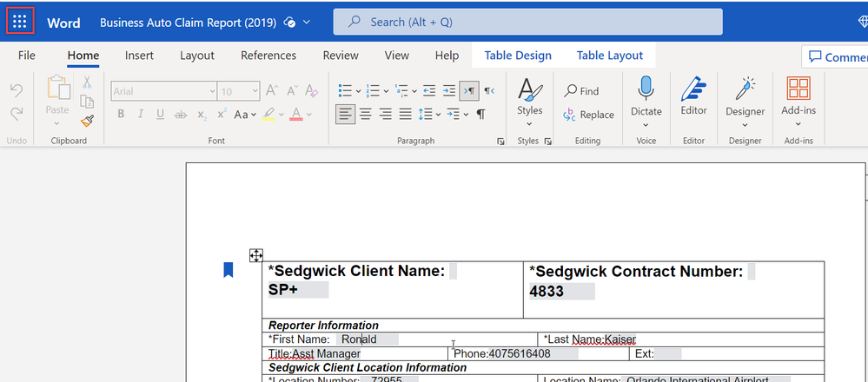The height and width of the screenshot is (382, 868).
Task: Open the font color picker arrow
Action: click(x=309, y=115)
